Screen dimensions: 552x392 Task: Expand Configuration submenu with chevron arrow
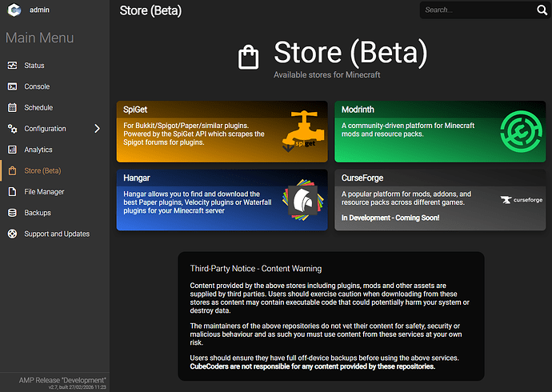point(98,129)
